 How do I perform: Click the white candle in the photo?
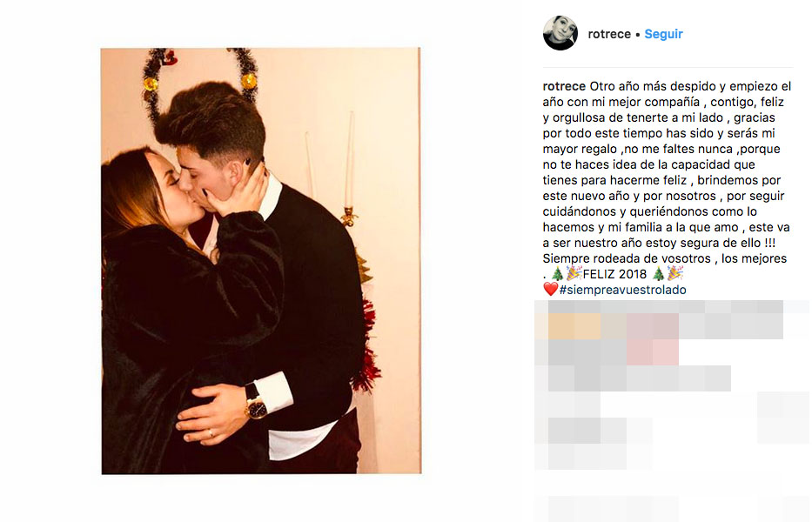pos(350,160)
